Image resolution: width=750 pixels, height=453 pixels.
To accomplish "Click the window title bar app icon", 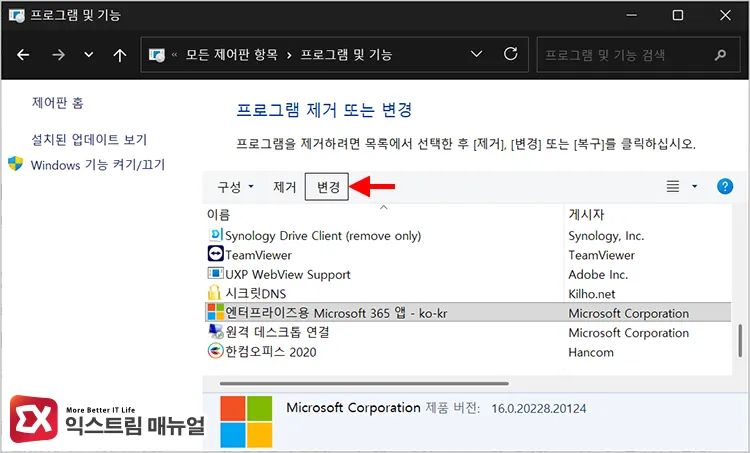I will tap(16, 15).
